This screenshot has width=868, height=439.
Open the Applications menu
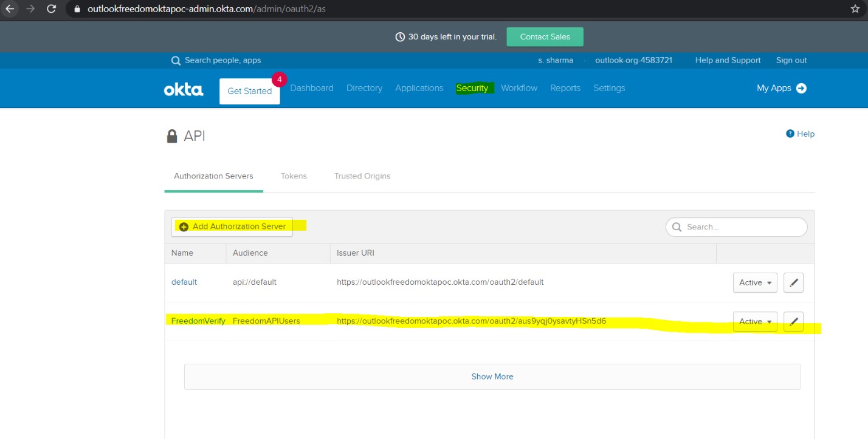pos(419,88)
